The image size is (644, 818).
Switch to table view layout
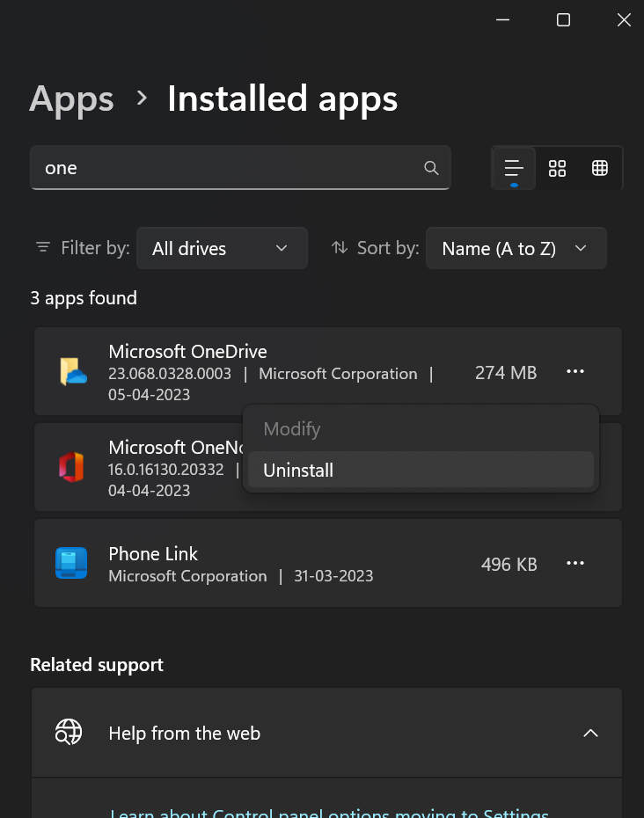point(600,168)
